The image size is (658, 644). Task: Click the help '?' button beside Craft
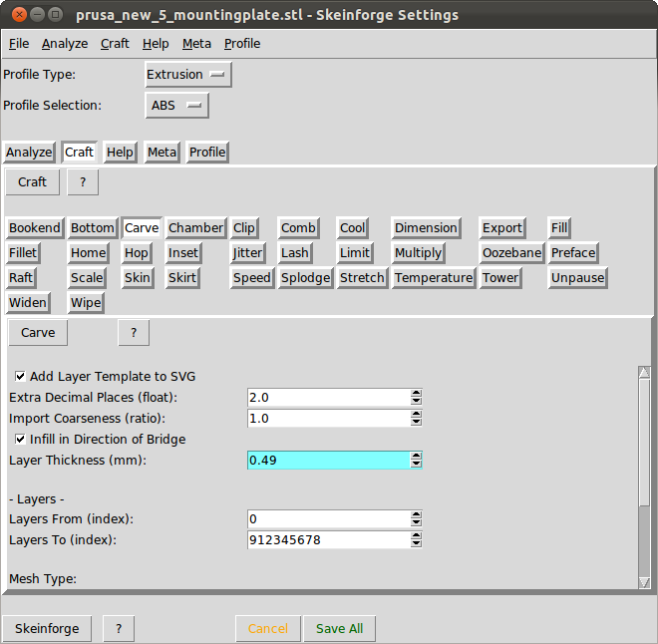83,182
